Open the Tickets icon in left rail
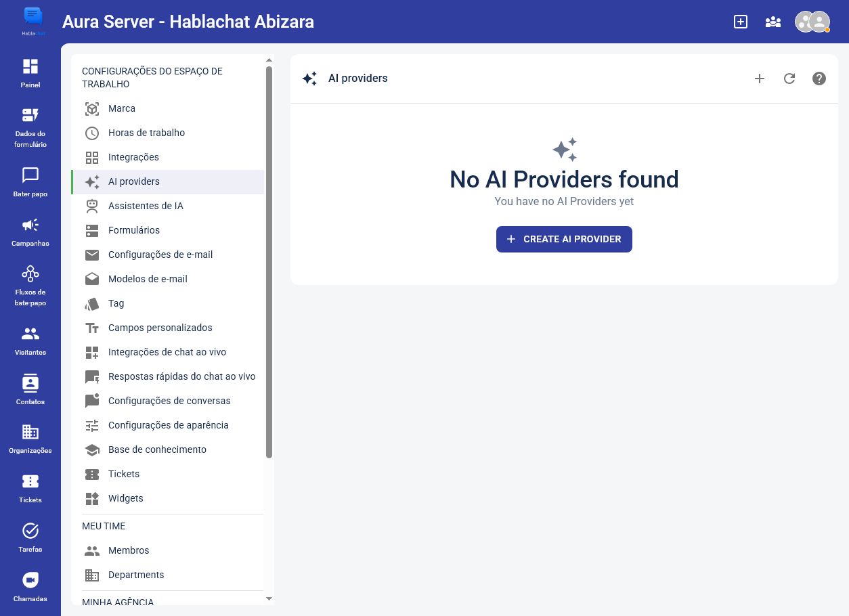The image size is (849, 616). pyautogui.click(x=30, y=481)
